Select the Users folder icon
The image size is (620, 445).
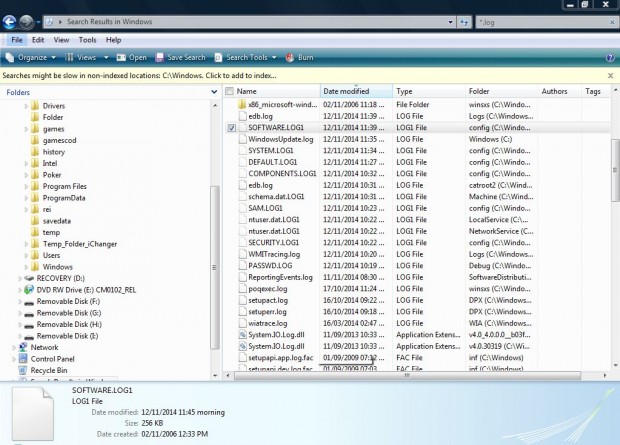[35, 256]
